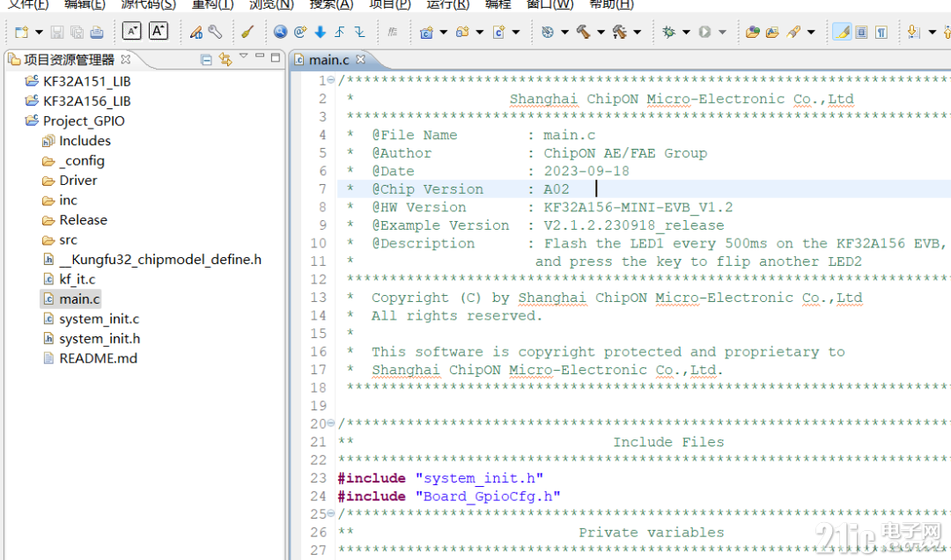
Task: Click the build configuration gauge icon
Action: [x=548, y=33]
